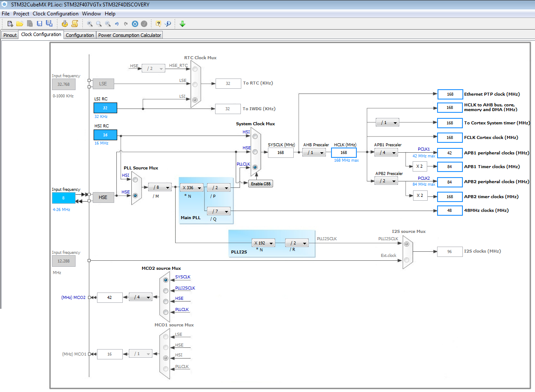535x392 pixels.
Task: Click the Save As toolbar icon
Action: pos(49,24)
